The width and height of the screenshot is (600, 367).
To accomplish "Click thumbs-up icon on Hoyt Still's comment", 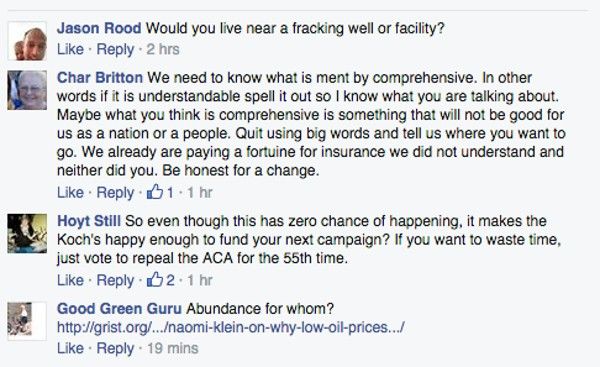I will point(155,279).
